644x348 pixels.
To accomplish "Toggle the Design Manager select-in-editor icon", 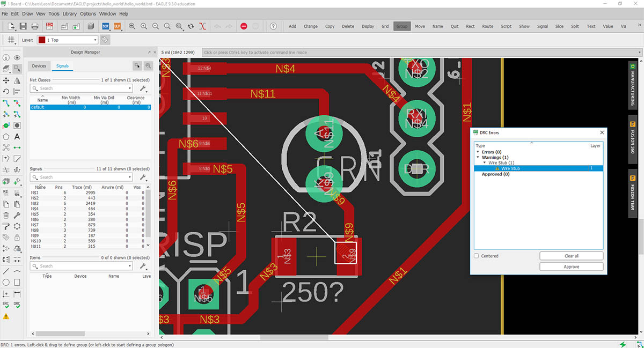I will pyautogui.click(x=137, y=65).
